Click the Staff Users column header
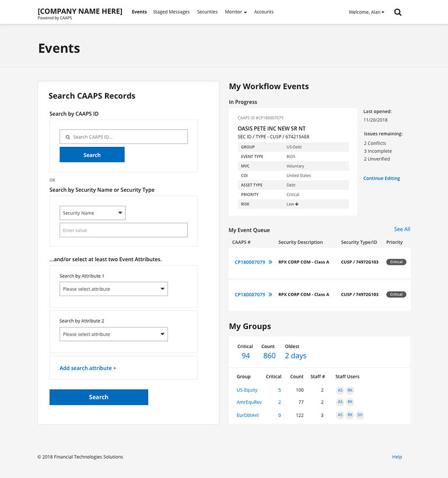Screen dimensions: 448x478 click(x=347, y=377)
